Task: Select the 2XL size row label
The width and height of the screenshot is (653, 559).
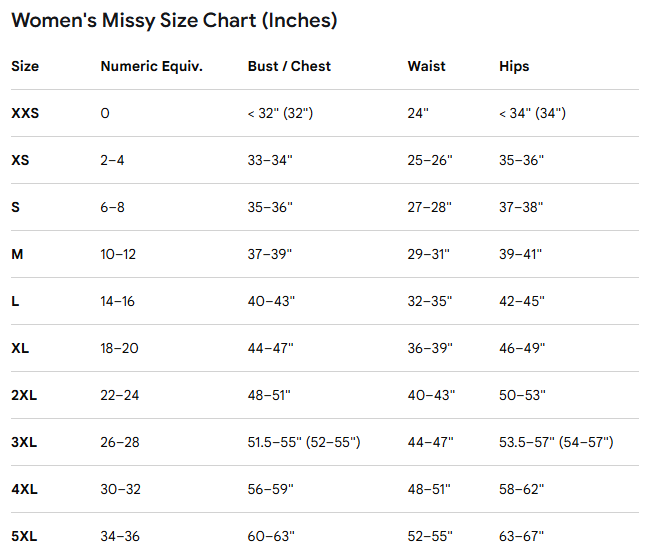Action: 24,395
